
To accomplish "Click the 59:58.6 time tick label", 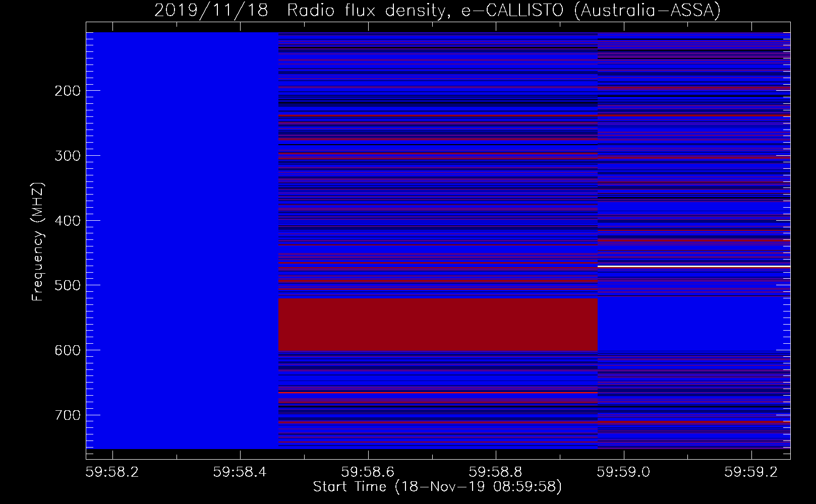I will pyautogui.click(x=368, y=472).
